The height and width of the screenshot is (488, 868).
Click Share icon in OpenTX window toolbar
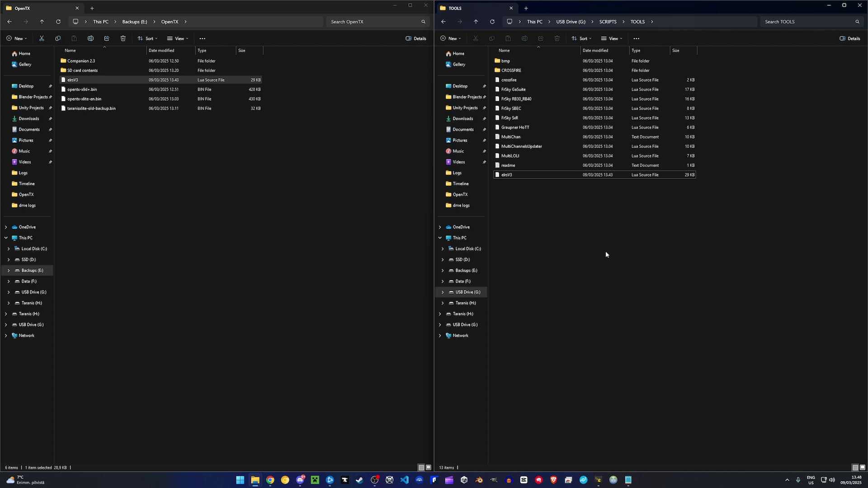(107, 38)
